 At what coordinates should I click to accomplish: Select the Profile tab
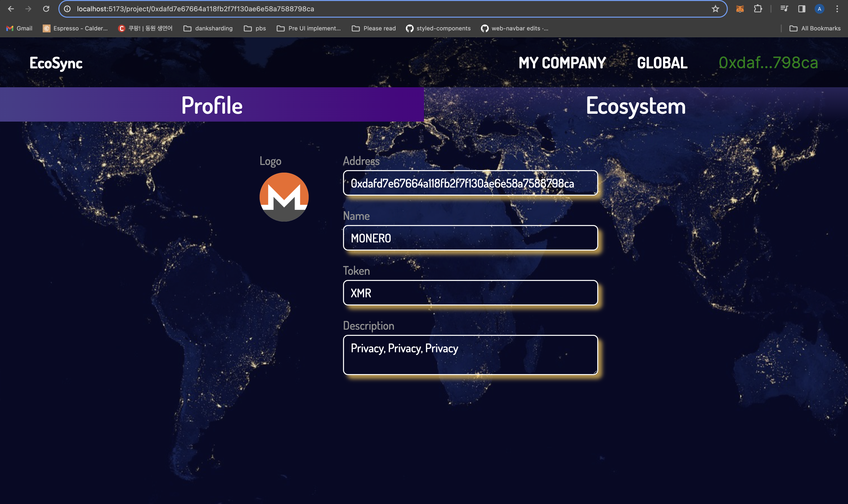click(x=212, y=105)
